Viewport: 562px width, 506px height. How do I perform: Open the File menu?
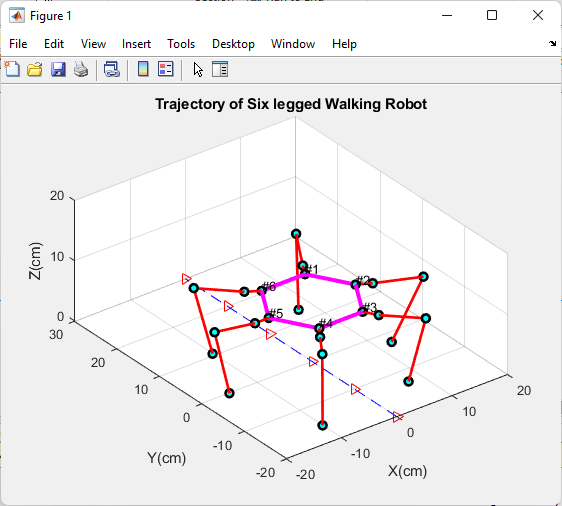click(x=18, y=44)
